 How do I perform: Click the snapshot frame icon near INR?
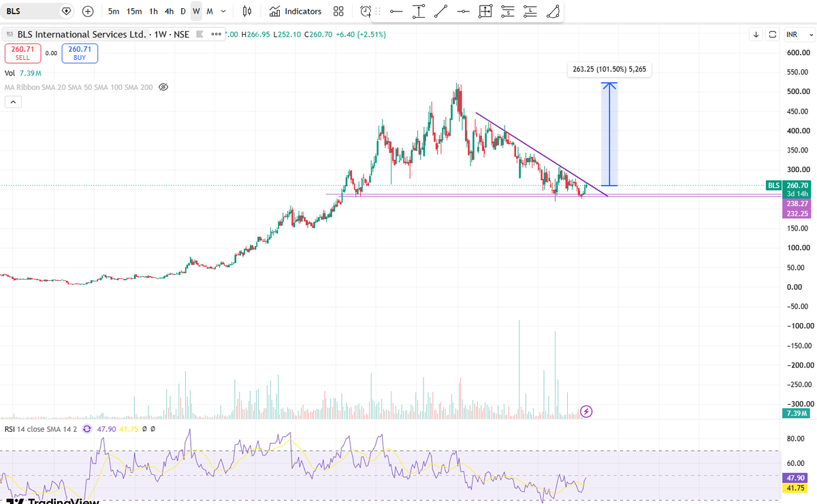773,34
